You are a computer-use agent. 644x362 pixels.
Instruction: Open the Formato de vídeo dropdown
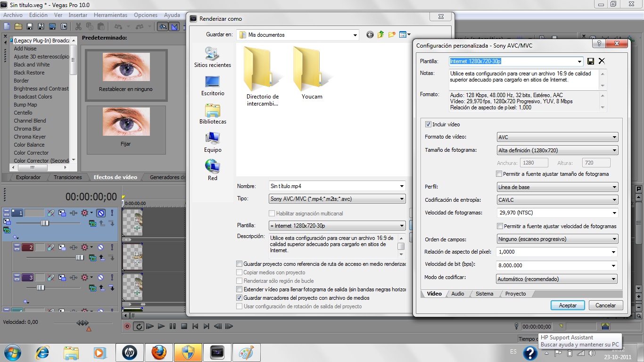click(557, 137)
